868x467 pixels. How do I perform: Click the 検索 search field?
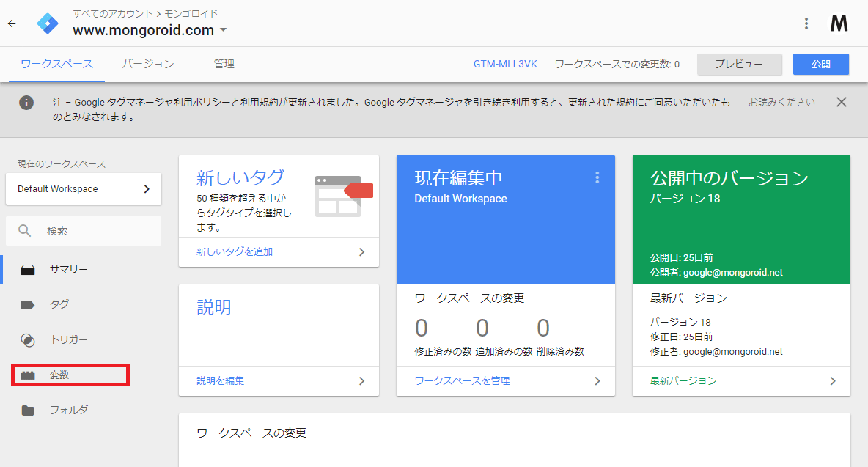tap(84, 231)
